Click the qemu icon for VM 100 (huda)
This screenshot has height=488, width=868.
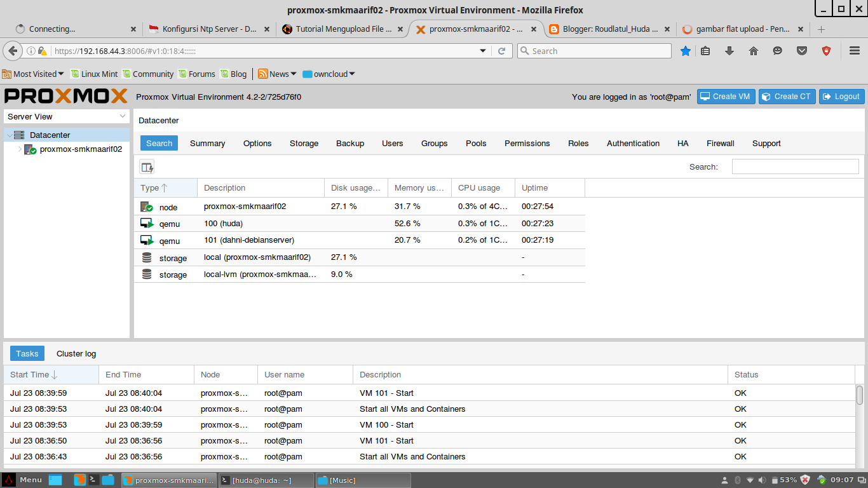(147, 224)
